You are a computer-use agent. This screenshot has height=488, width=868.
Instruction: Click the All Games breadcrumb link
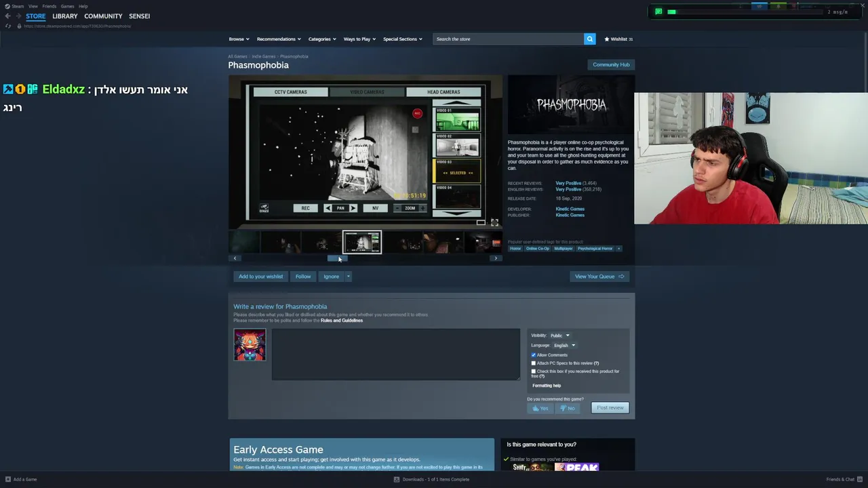coord(237,56)
